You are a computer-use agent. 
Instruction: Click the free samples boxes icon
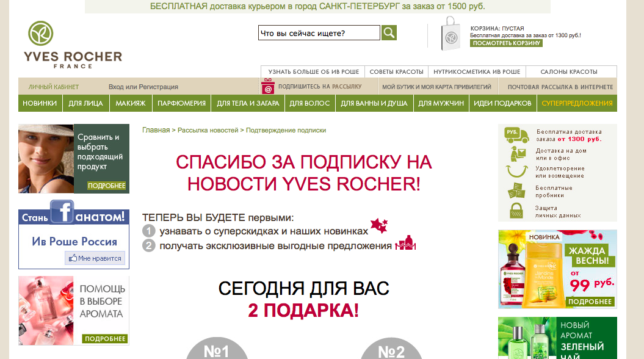click(516, 190)
